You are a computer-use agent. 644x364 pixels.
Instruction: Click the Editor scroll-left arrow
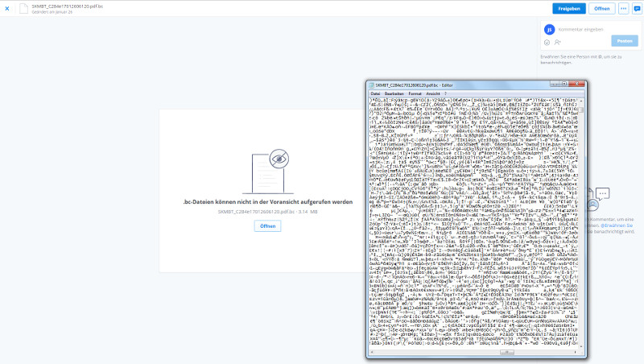[x=372, y=352]
